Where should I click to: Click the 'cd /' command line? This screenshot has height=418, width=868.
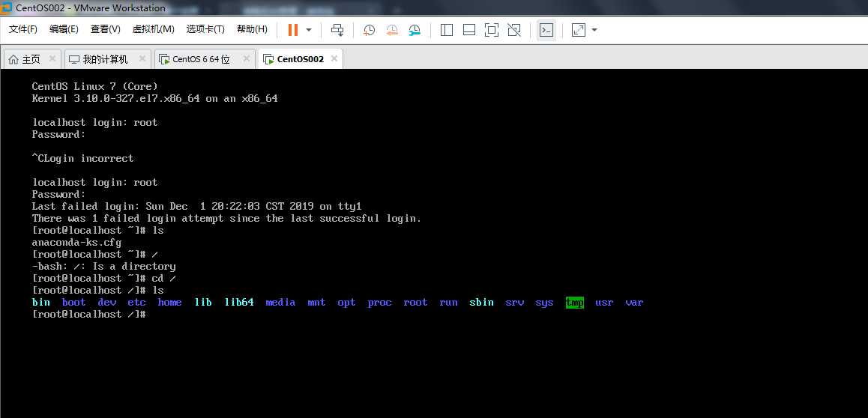pos(104,279)
